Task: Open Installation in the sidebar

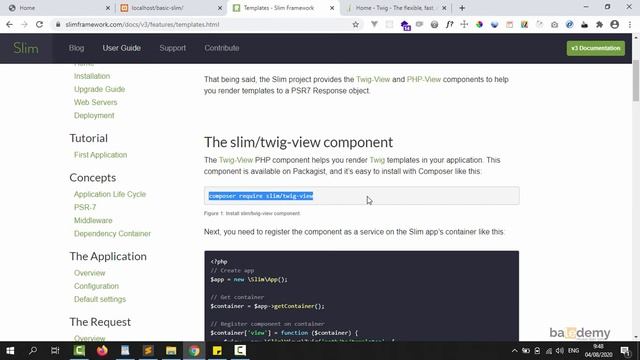Action: click(x=92, y=76)
